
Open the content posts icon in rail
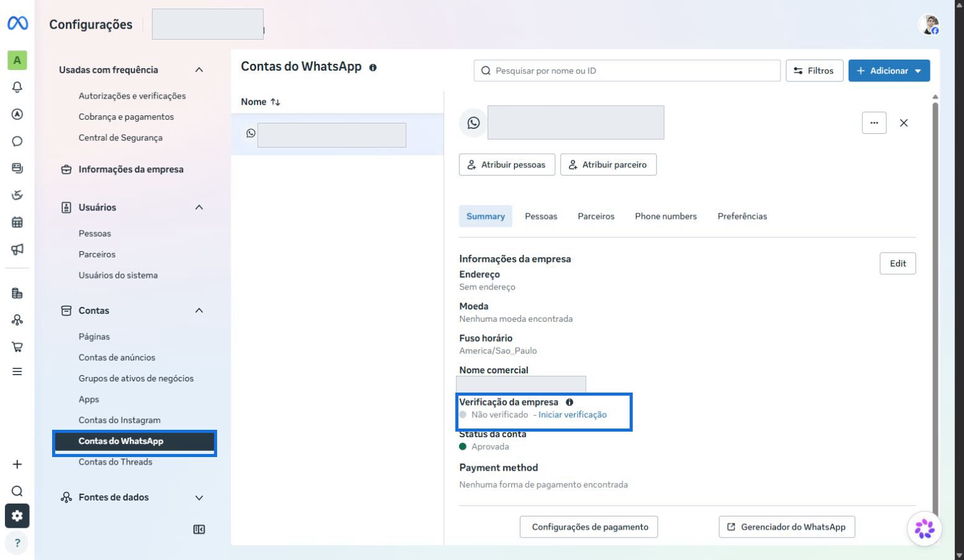click(x=17, y=168)
